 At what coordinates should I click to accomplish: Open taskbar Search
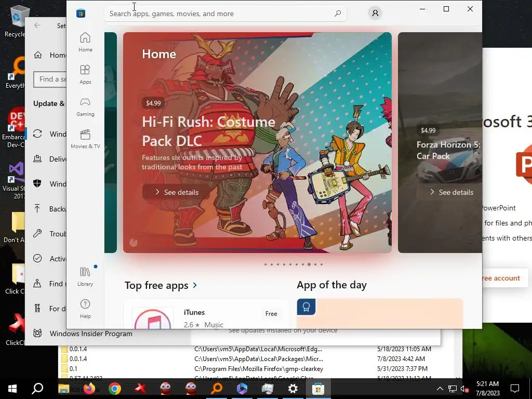tap(37, 389)
